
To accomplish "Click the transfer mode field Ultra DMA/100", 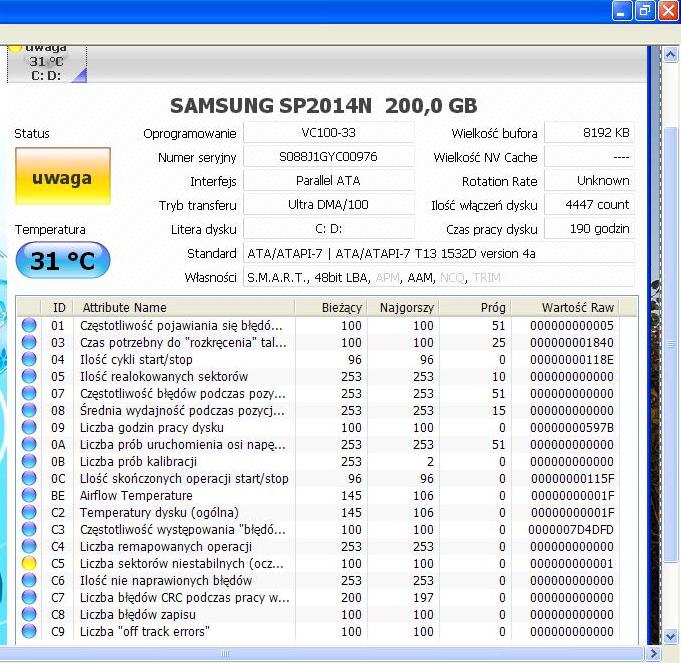I will (328, 205).
